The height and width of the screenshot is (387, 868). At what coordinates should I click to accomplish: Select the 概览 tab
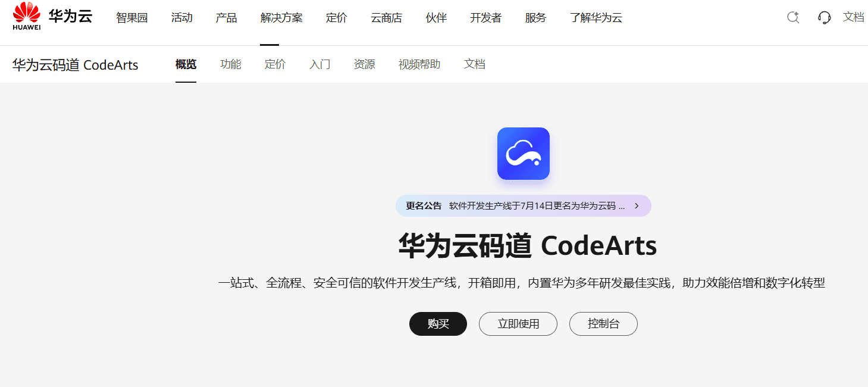point(186,64)
